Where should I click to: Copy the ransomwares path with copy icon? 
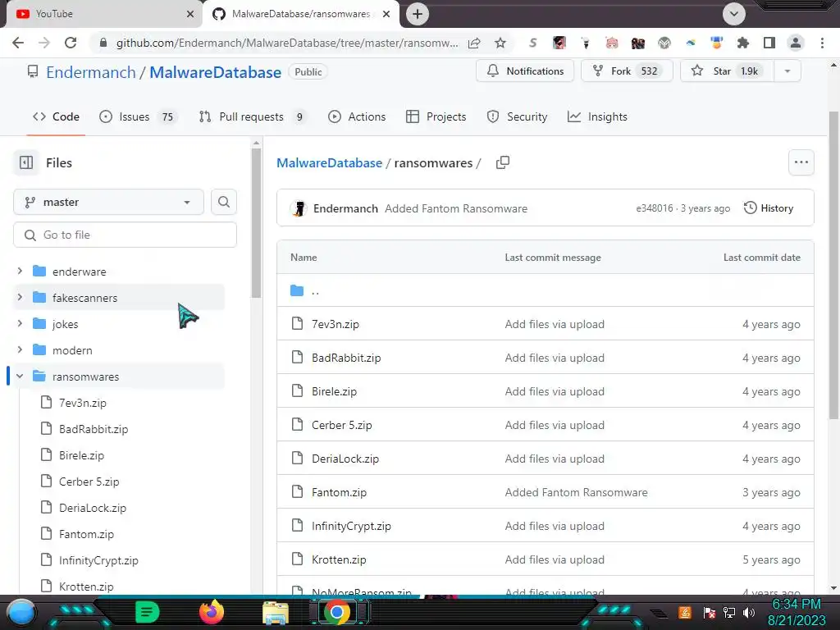pos(503,162)
